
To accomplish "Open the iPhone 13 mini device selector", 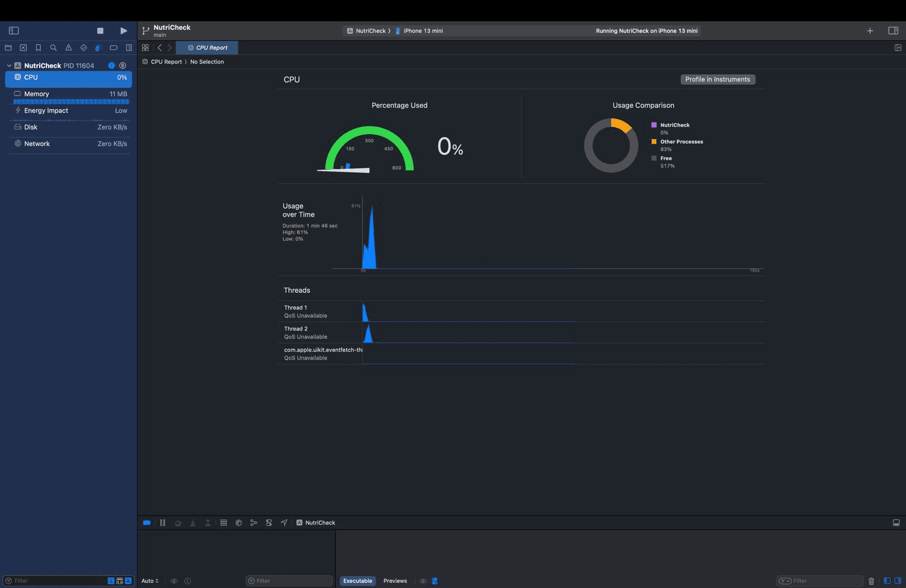I will [422, 31].
